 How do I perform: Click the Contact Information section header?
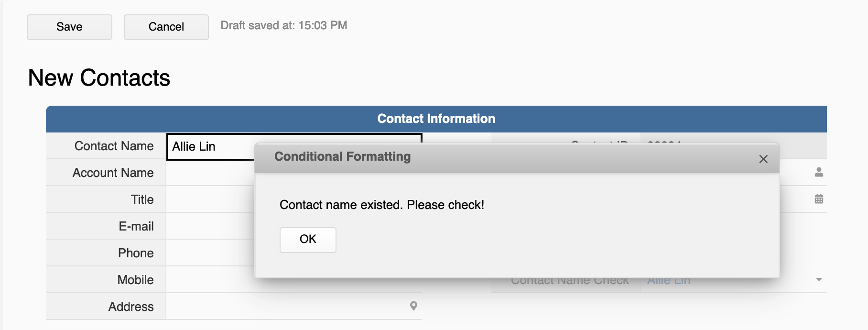click(436, 119)
